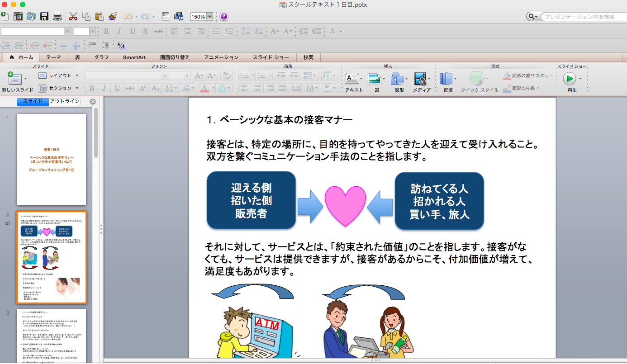
Task: Click the zoom-out minus icon in formatting bar
Action: 63,46
